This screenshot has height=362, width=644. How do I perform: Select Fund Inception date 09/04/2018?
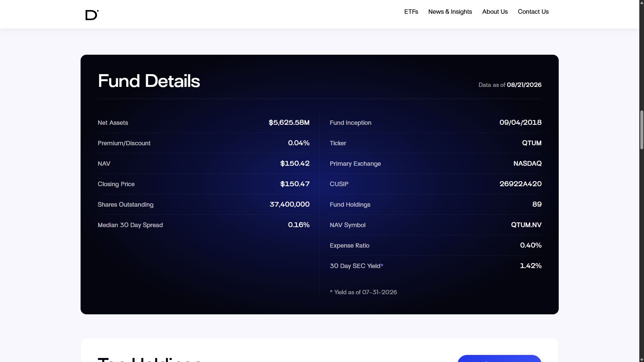[521, 122]
